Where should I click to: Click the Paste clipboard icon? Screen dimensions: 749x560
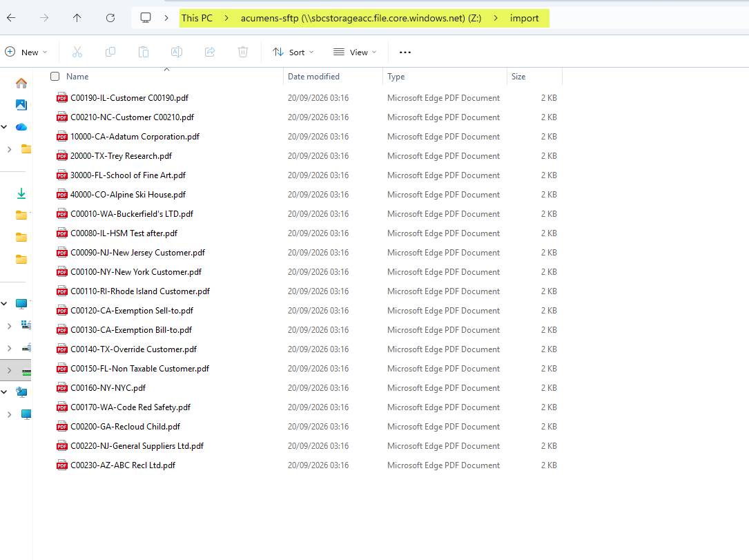[144, 52]
